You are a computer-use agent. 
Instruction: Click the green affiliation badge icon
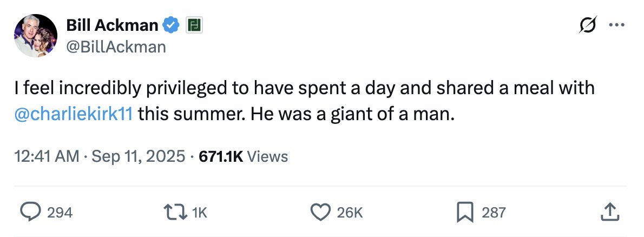click(x=194, y=25)
